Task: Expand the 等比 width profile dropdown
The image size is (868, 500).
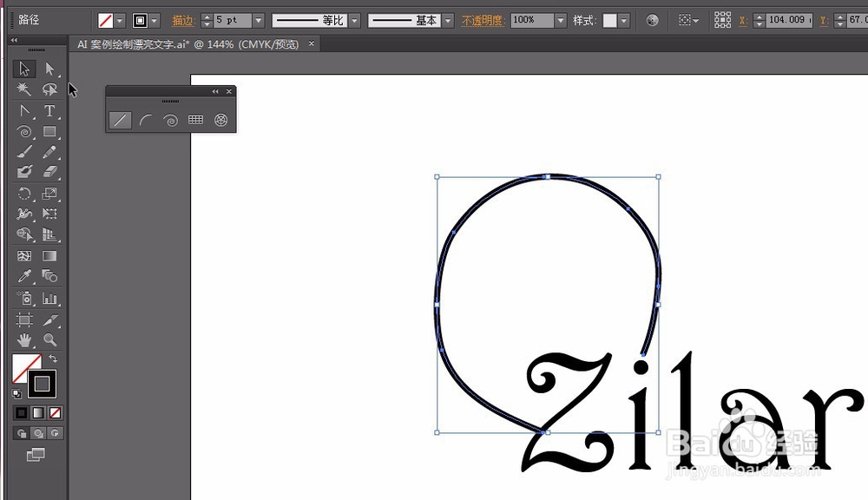Action: 355,21
